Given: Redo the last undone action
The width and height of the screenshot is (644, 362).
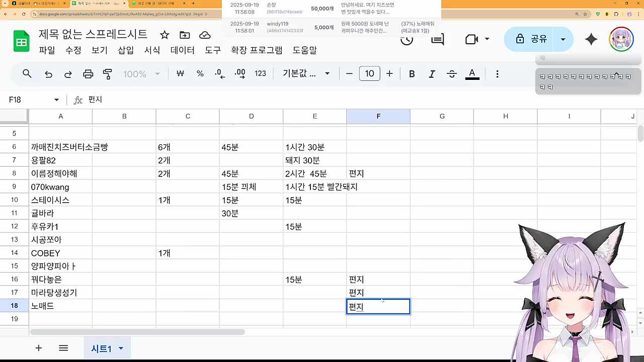Looking at the screenshot, I should coord(68,74).
